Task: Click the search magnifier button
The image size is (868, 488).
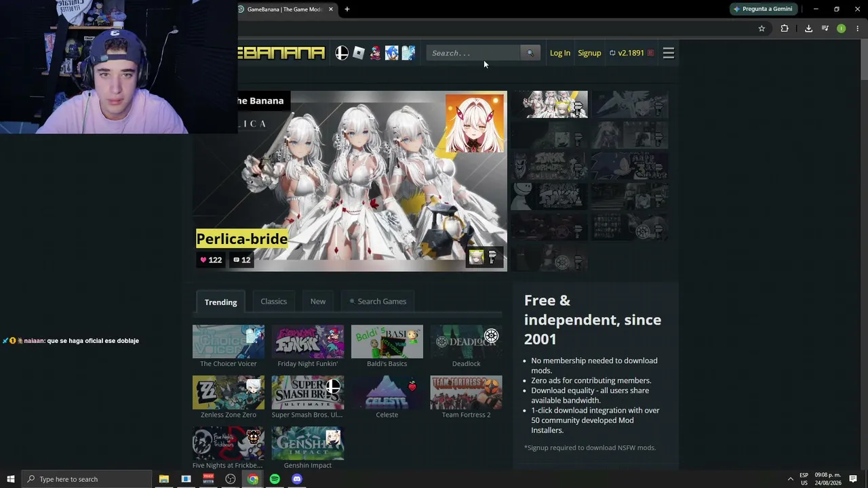Action: 530,53
